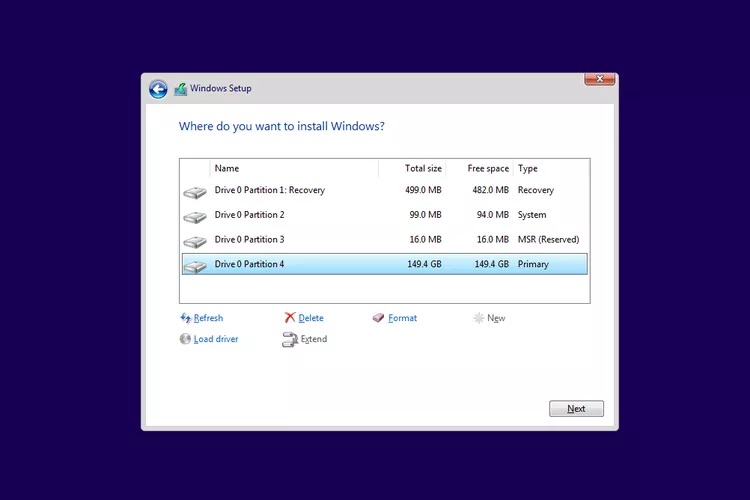Screen dimensions: 750x500
Task: Close the Windows Setup window
Action: click(599, 78)
